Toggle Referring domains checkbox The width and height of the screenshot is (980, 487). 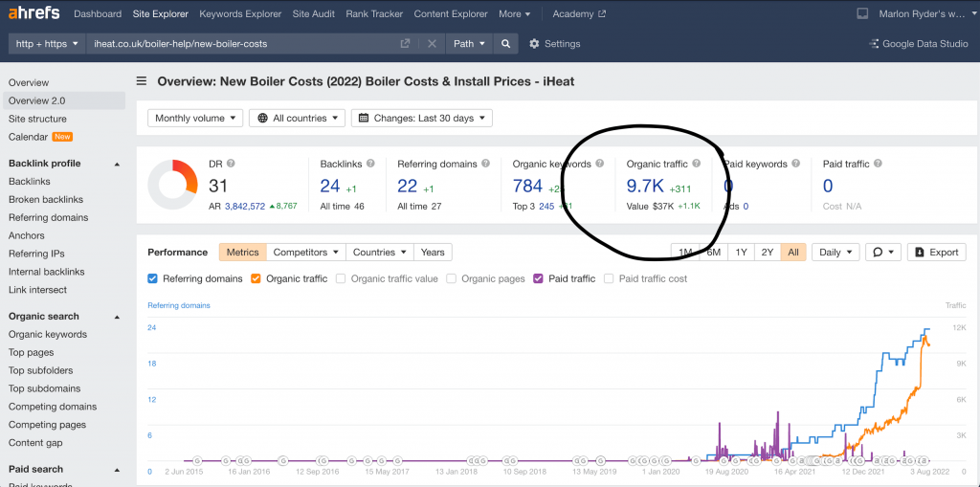(152, 278)
